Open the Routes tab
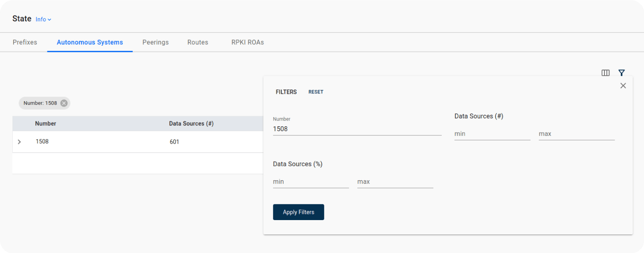 [197, 42]
